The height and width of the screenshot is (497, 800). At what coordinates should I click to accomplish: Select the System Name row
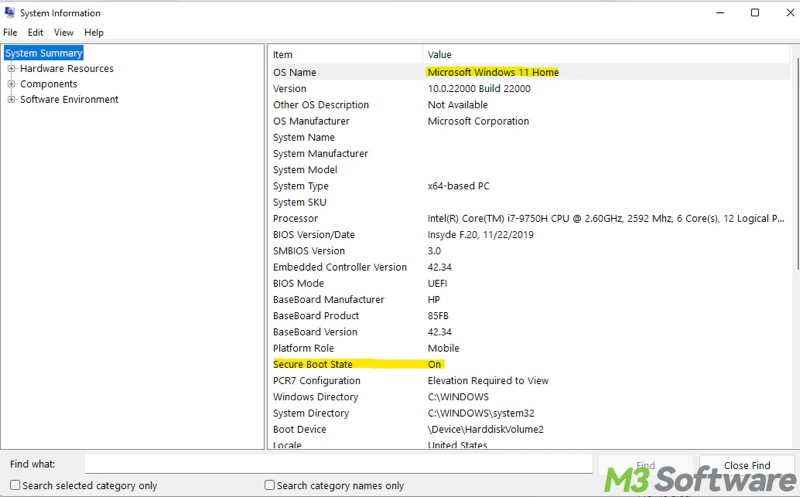[x=529, y=138]
